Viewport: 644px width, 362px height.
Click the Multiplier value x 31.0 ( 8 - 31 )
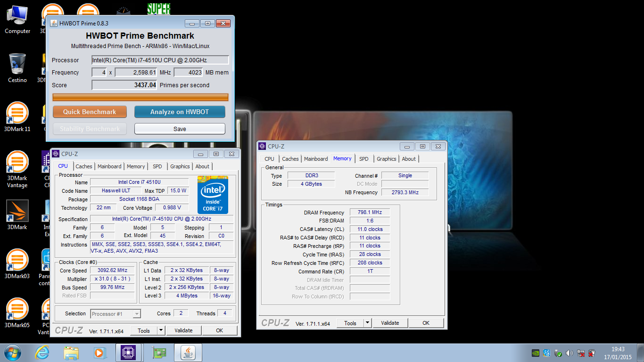112,279
